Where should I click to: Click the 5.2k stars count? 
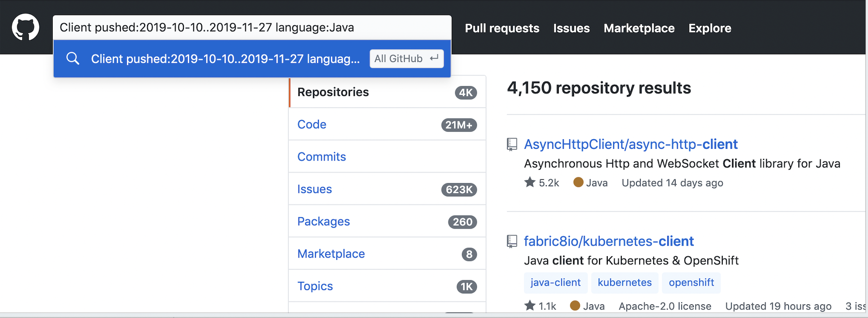[x=549, y=183]
